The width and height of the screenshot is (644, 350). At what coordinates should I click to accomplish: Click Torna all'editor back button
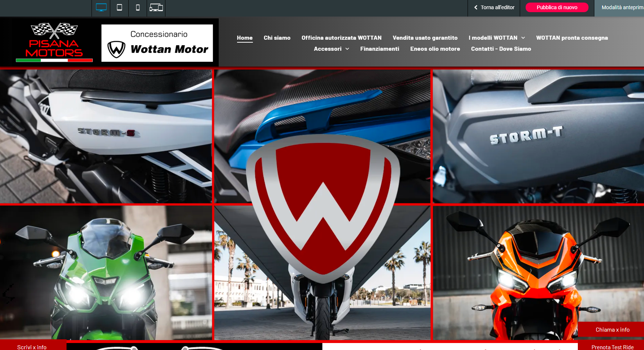[x=494, y=7]
